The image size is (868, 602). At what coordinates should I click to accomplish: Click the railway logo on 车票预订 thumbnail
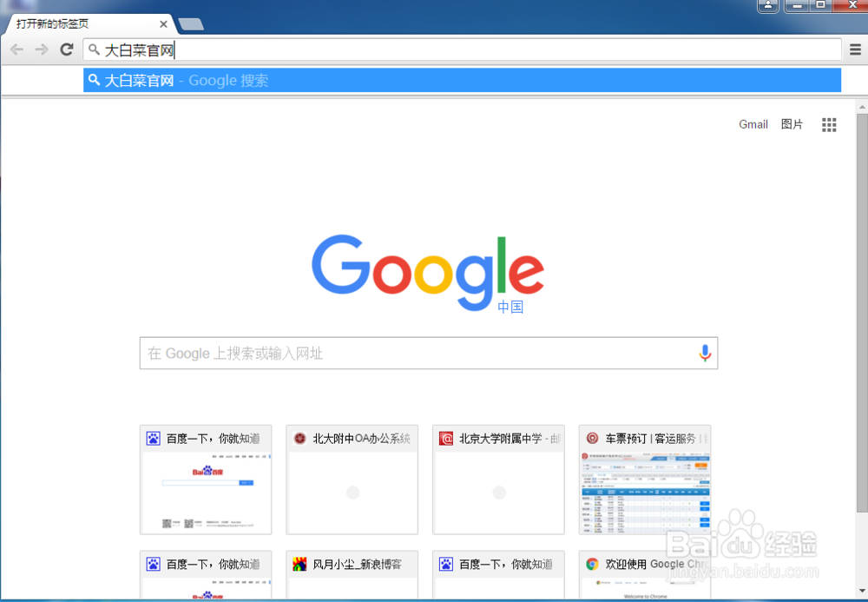point(591,438)
